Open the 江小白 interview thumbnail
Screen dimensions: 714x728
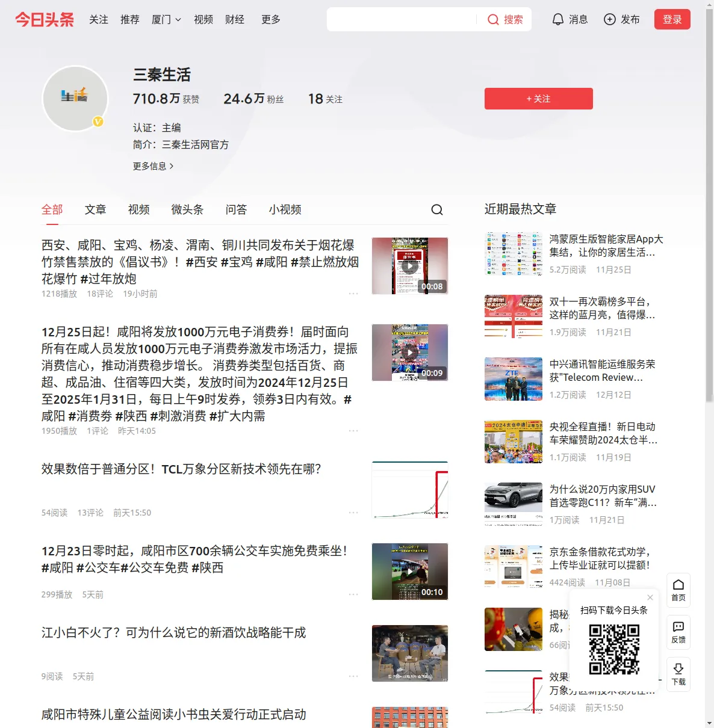(410, 653)
